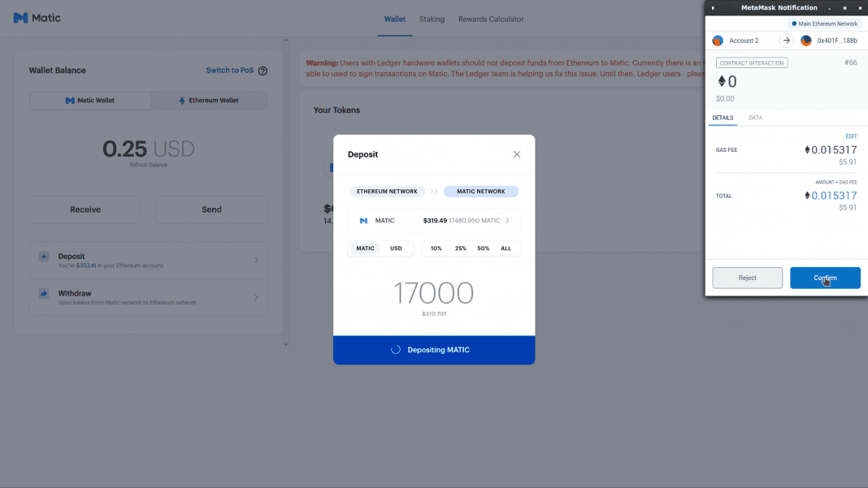Open the Staking page from the top navigation
868x488 pixels.
coord(432,19)
